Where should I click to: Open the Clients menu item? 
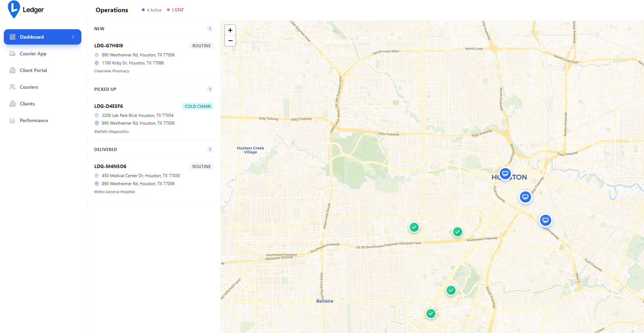[x=27, y=104]
